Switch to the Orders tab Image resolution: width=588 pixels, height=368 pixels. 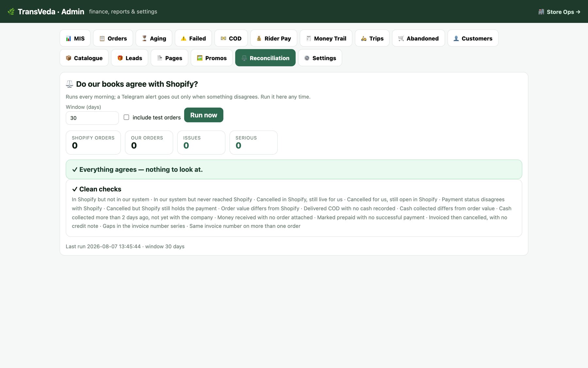(x=113, y=38)
